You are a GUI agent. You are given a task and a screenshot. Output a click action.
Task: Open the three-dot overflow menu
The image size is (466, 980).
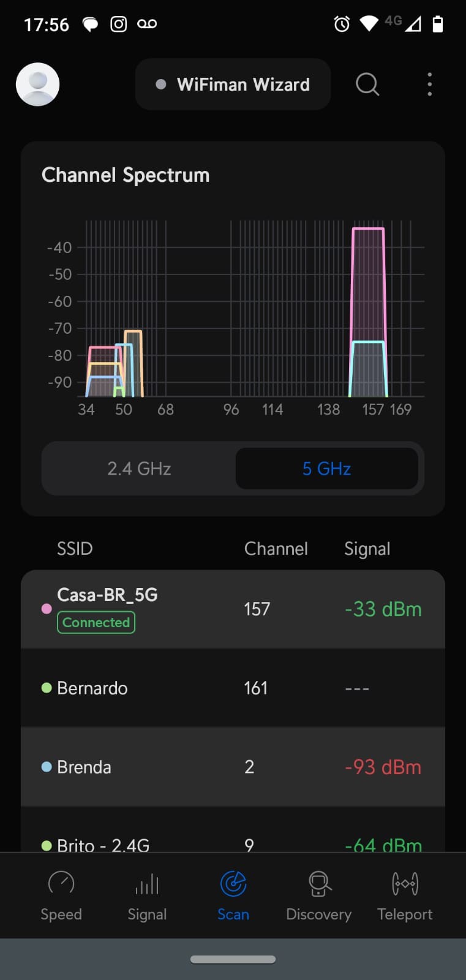click(x=429, y=85)
